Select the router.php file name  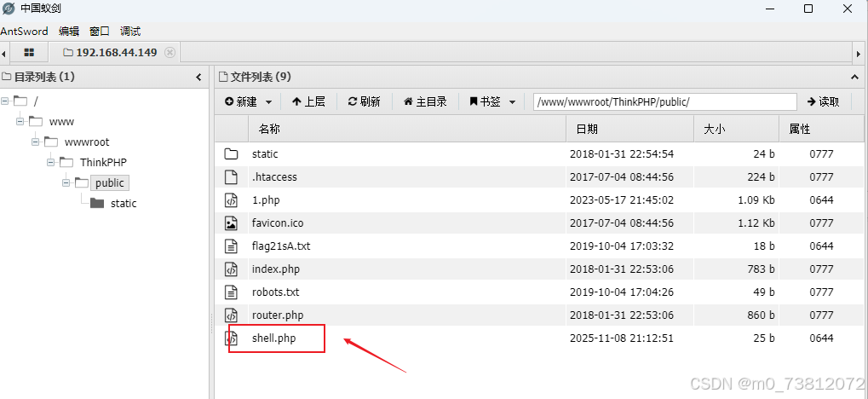278,315
